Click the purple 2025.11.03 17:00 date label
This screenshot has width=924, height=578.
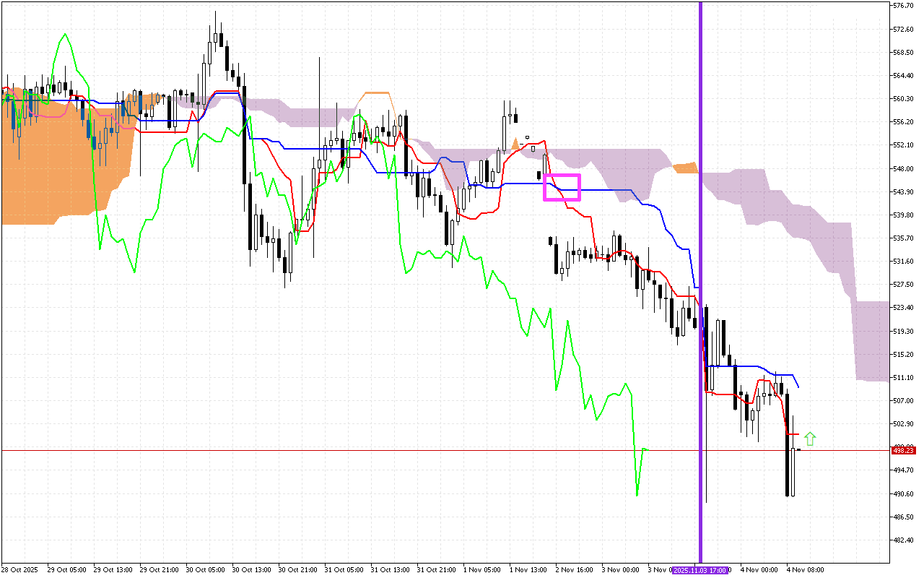700,570
